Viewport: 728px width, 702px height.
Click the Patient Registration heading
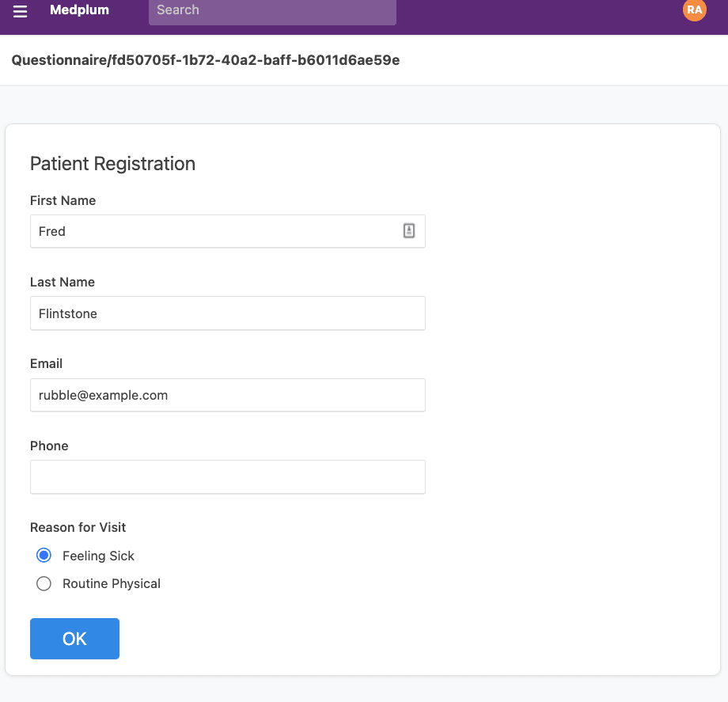112,164
